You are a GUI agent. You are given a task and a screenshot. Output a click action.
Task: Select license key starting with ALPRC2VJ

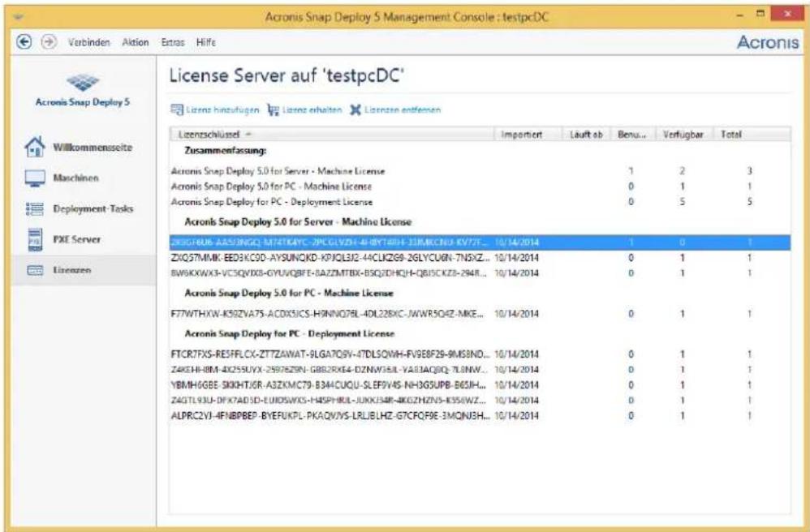click(480, 416)
